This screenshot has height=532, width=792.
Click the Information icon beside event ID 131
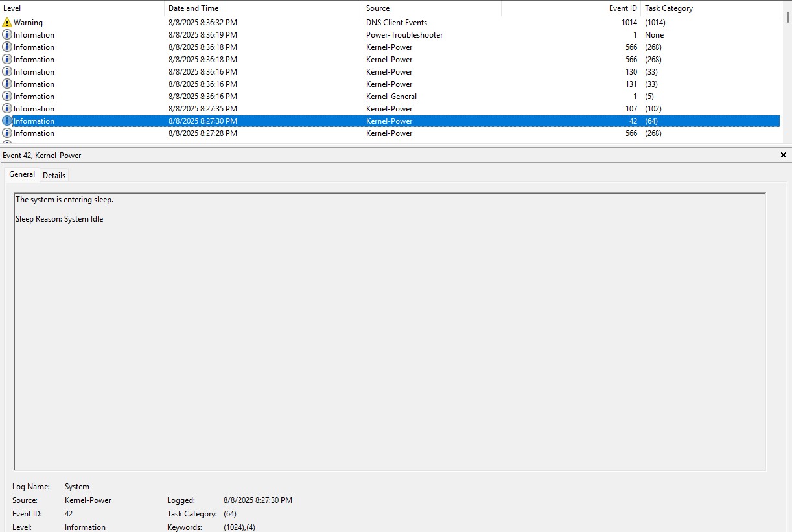tap(6, 84)
